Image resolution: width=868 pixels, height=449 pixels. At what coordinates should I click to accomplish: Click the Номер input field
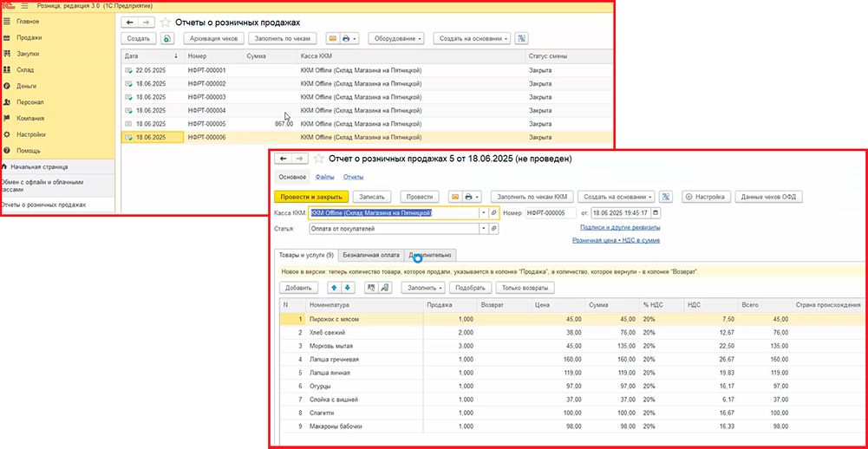click(551, 212)
